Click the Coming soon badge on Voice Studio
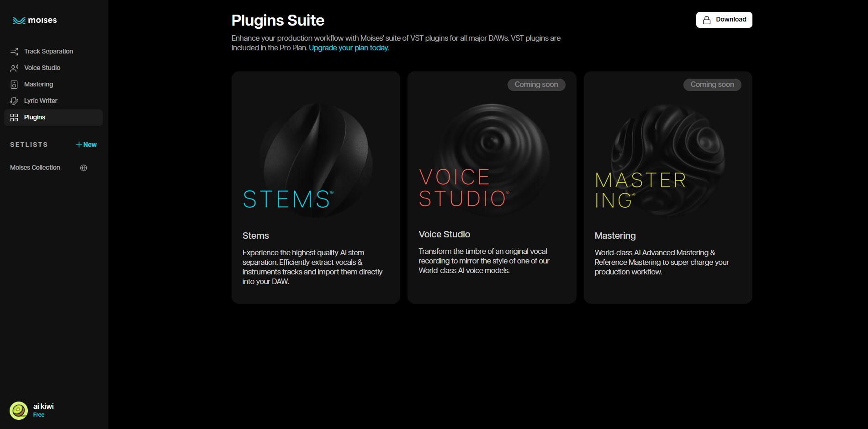 [536, 85]
